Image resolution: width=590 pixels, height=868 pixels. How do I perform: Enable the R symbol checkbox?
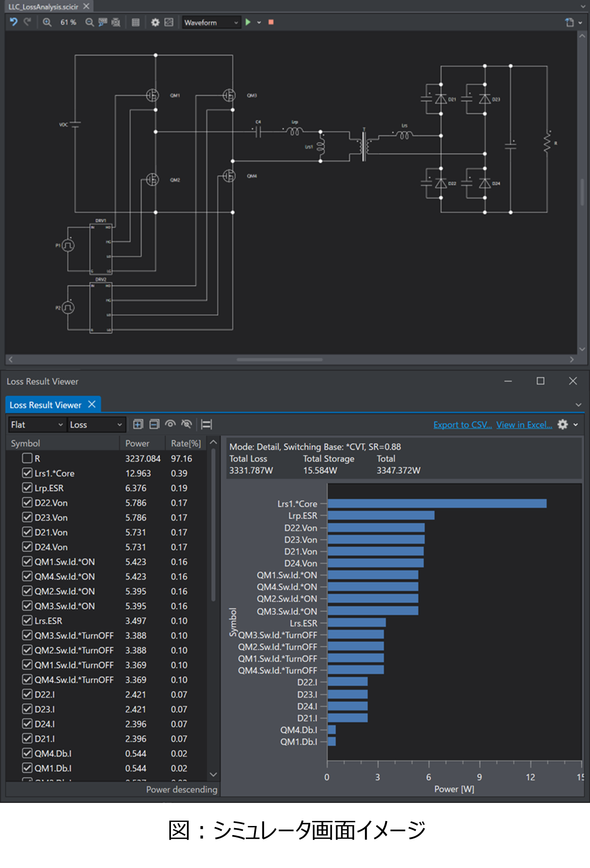(x=27, y=458)
